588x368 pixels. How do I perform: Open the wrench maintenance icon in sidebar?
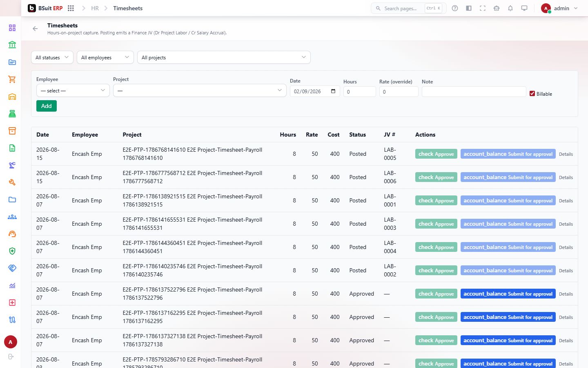click(x=12, y=182)
